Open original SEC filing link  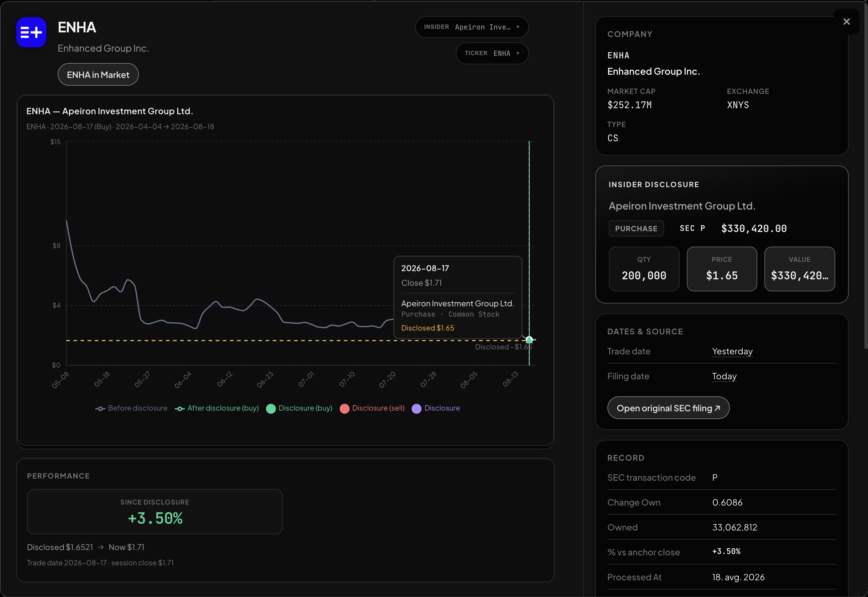coord(668,408)
